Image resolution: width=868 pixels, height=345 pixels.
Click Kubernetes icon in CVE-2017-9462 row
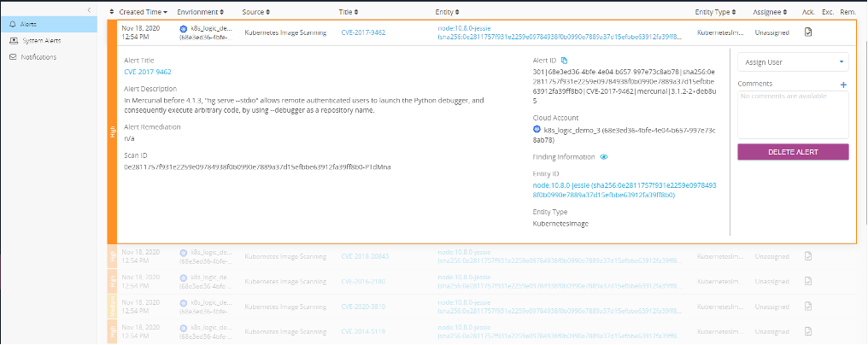pyautogui.click(x=183, y=28)
